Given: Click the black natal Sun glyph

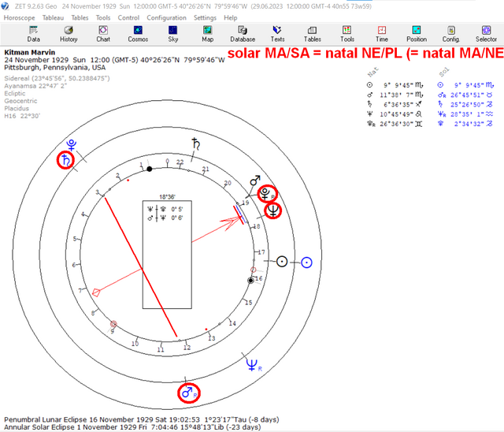Looking at the screenshot, I should click(282, 262).
